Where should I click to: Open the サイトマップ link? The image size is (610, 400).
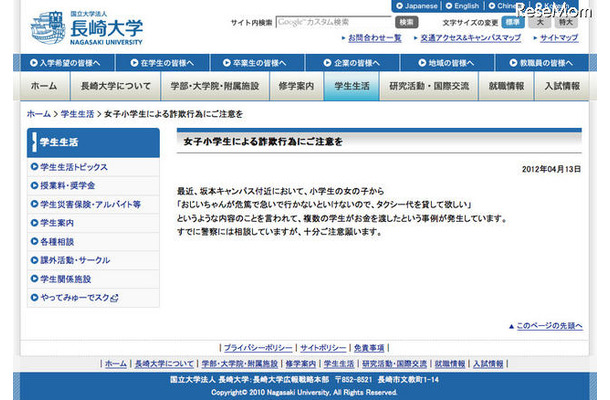click(x=559, y=38)
